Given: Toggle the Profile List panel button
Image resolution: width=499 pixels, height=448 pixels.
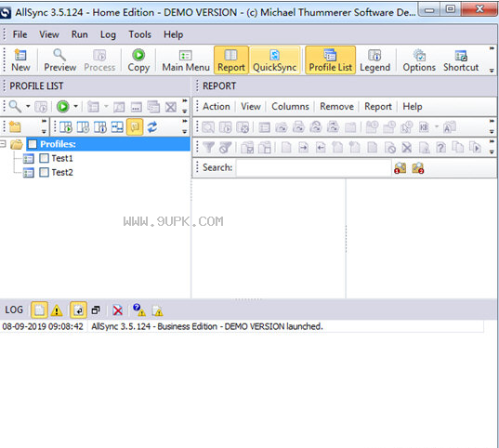Looking at the screenshot, I should [x=330, y=59].
